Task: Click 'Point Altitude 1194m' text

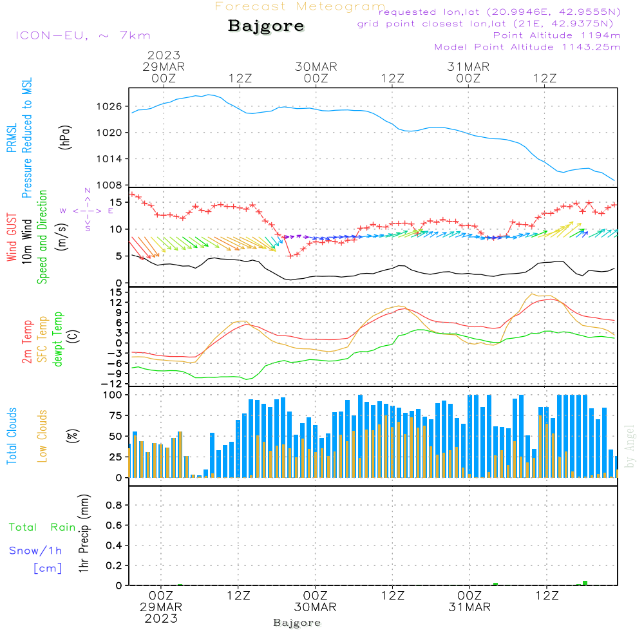Action: 557,35
